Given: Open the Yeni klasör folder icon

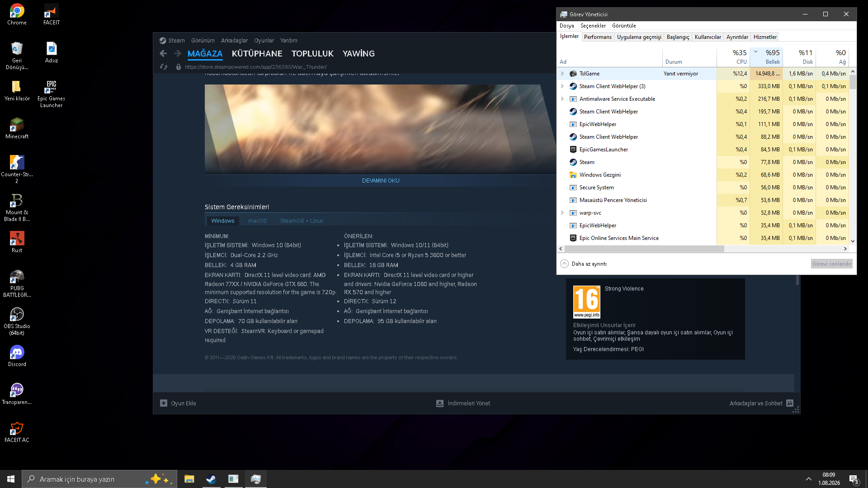Looking at the screenshot, I should tap(17, 90).
